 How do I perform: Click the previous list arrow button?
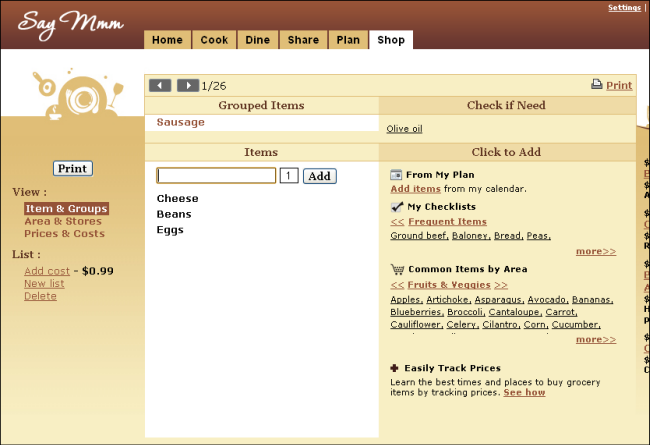(160, 86)
